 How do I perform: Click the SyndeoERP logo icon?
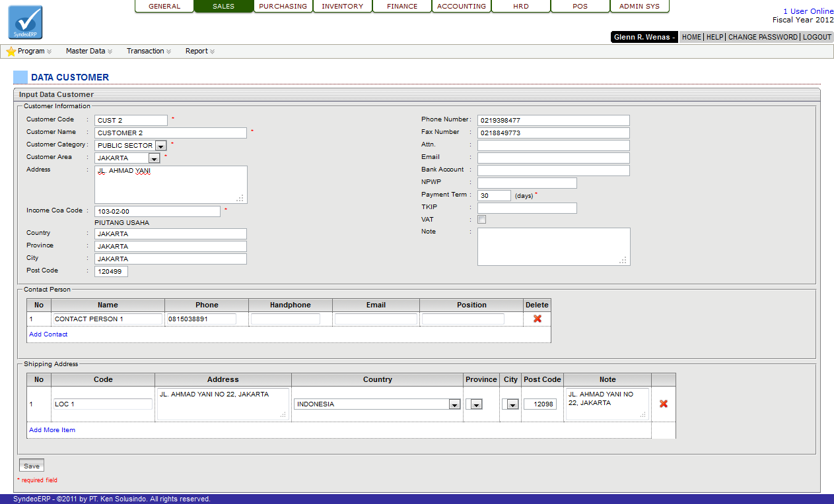coord(25,22)
